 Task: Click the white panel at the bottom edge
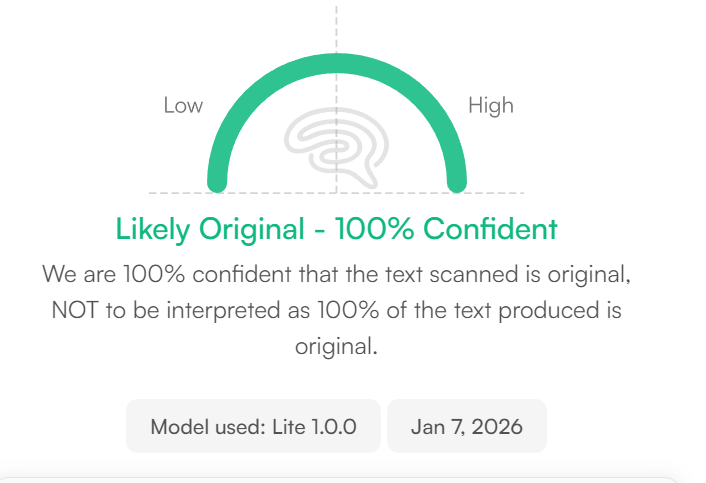340,478
